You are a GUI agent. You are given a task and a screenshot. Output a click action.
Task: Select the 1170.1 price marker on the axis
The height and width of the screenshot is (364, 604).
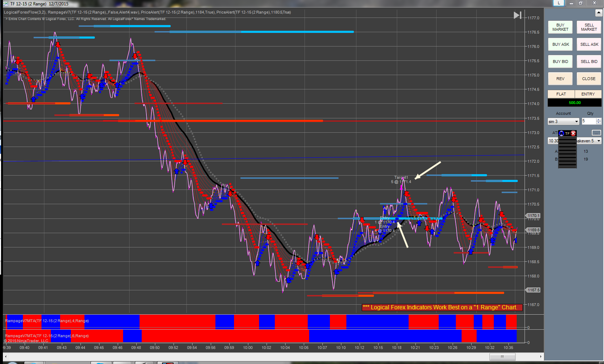pos(533,216)
